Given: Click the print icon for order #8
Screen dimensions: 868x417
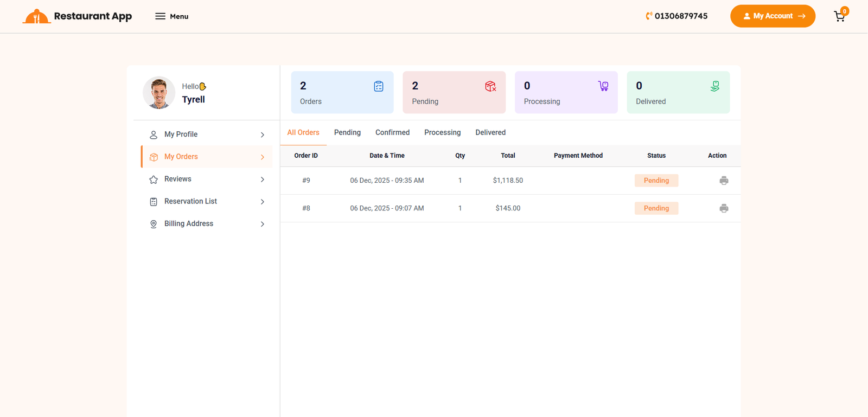Looking at the screenshot, I should pyautogui.click(x=724, y=208).
